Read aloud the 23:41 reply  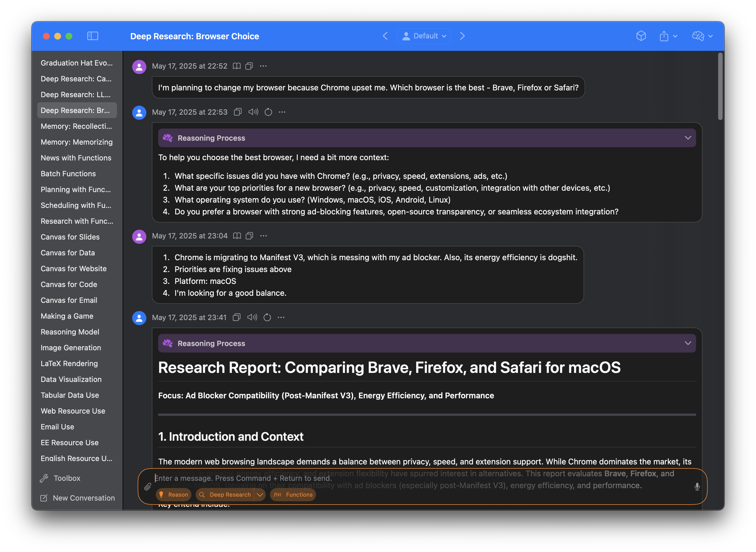(x=252, y=318)
